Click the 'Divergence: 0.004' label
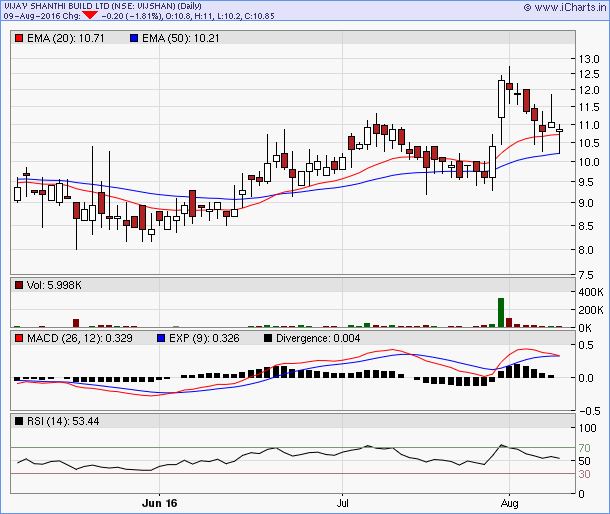Image resolution: width=610 pixels, height=514 pixels. click(318, 338)
